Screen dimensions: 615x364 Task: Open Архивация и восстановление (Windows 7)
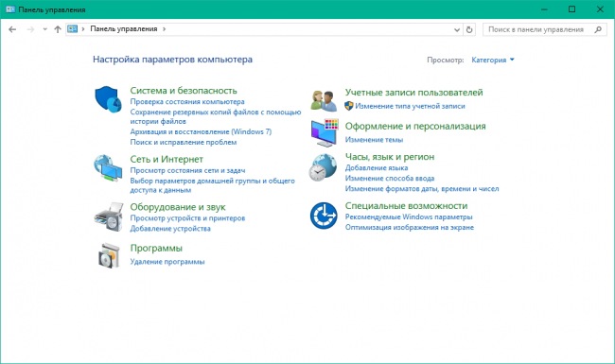201,132
